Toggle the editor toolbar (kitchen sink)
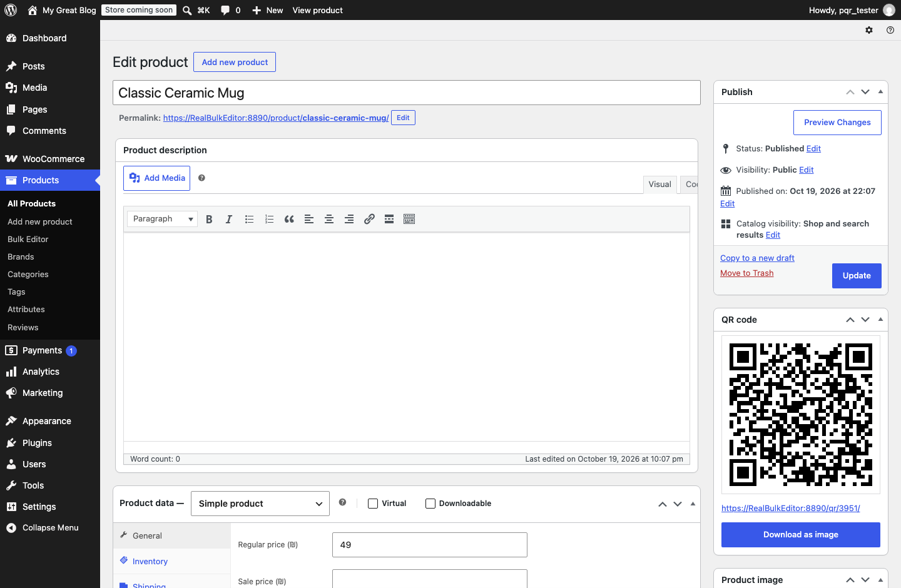Screen dimensions: 901x588 [409, 219]
